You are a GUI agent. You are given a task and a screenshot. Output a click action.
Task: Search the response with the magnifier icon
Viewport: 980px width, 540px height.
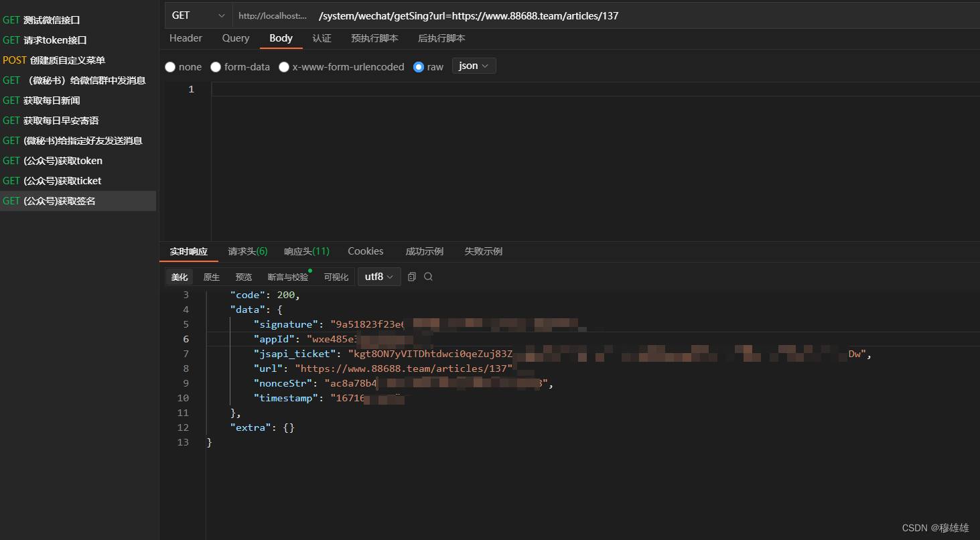click(429, 277)
